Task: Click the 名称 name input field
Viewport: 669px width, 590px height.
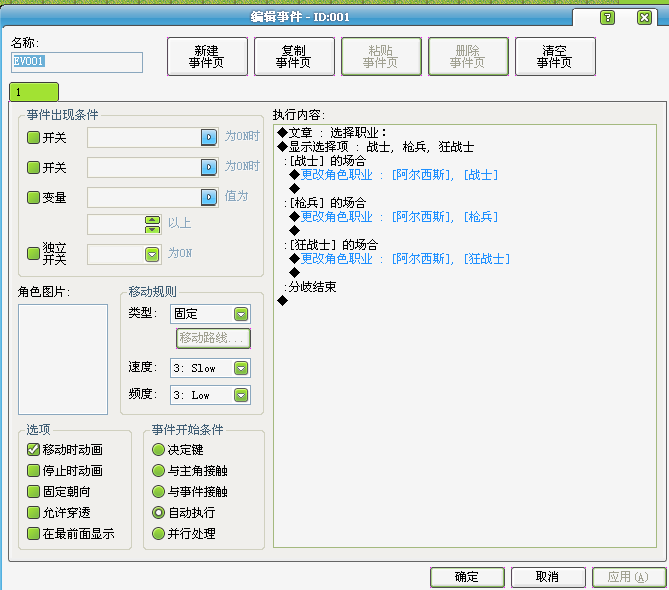Action: (77, 62)
